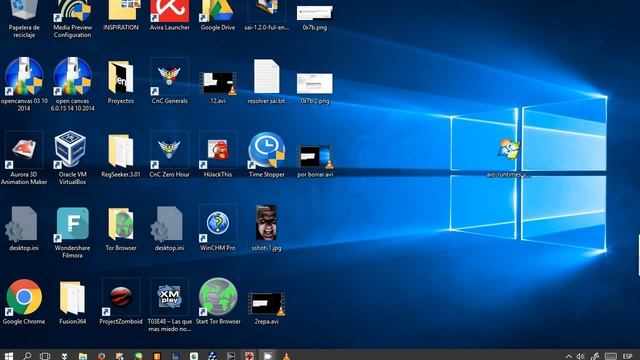Select the CnC Generals shortcut
Viewport: 640px width, 360px height.
pyautogui.click(x=169, y=81)
